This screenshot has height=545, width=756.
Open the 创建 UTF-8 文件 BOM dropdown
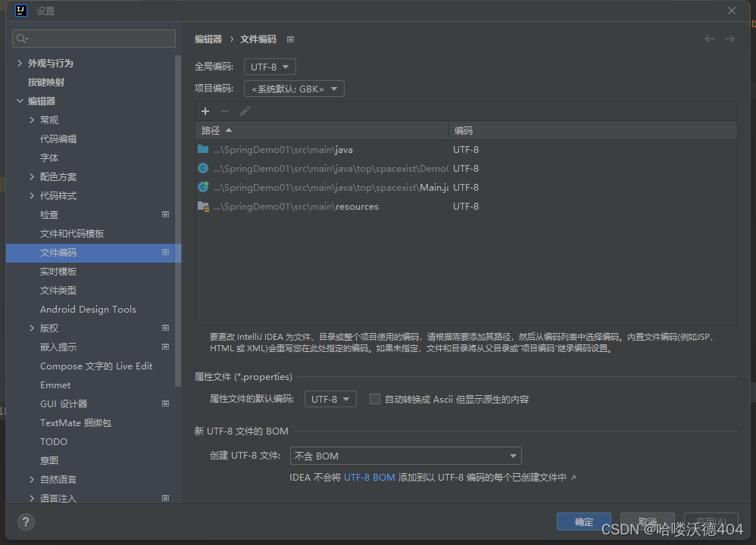coord(405,456)
